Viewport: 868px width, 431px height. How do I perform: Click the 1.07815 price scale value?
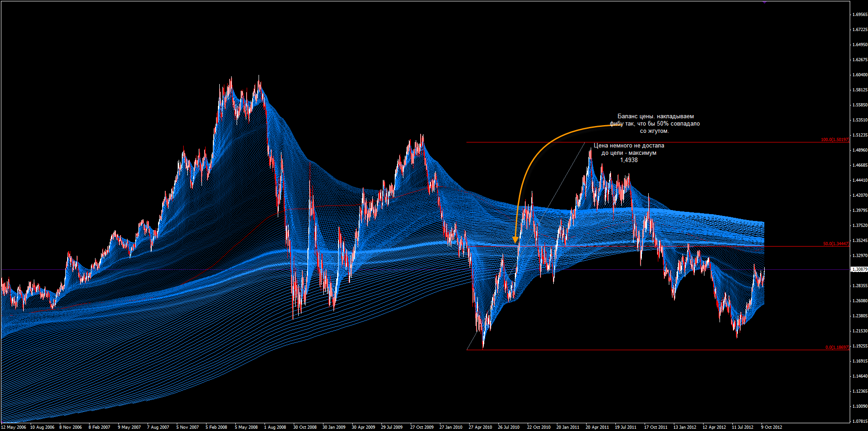tap(860, 421)
